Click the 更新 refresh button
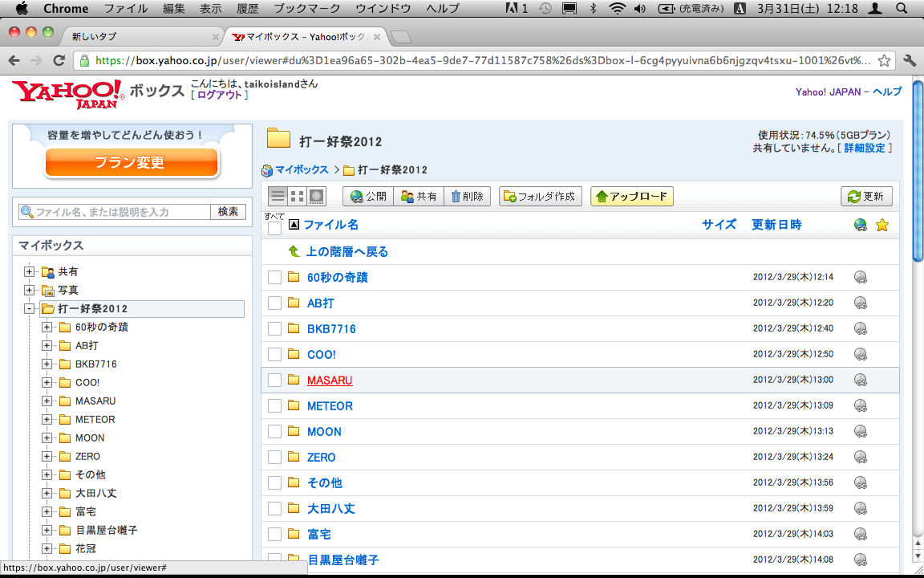The height and width of the screenshot is (578, 924). (x=866, y=197)
